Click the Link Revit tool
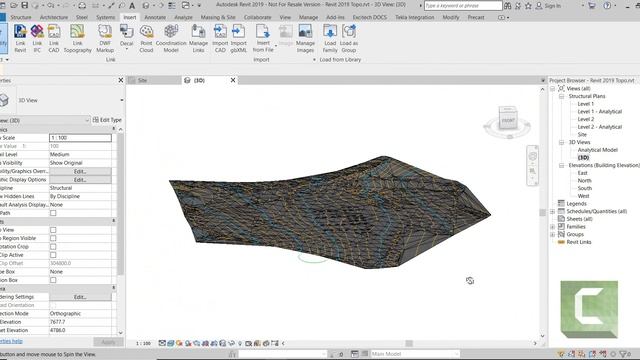Viewport: 640px width, 360px height. click(20, 38)
